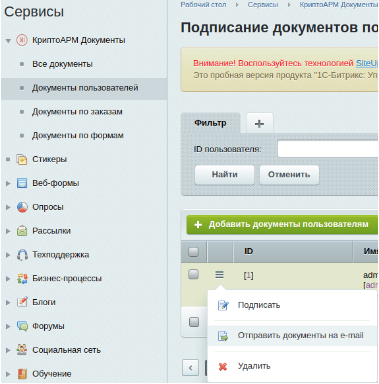Screen dimensions: 379x384
Task: Click the Блоги pencil icon
Action: [x=22, y=302]
